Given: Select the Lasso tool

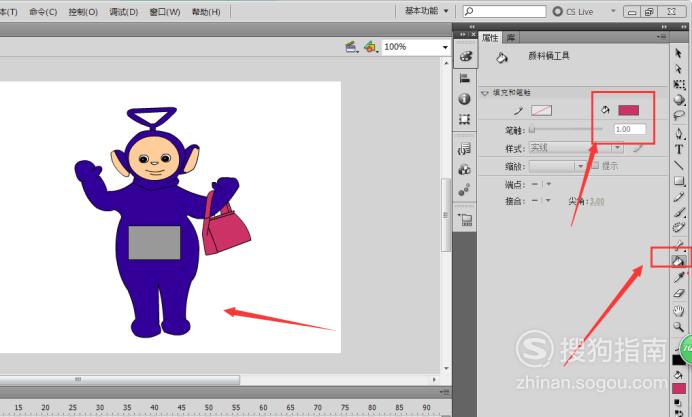Looking at the screenshot, I should click(679, 116).
